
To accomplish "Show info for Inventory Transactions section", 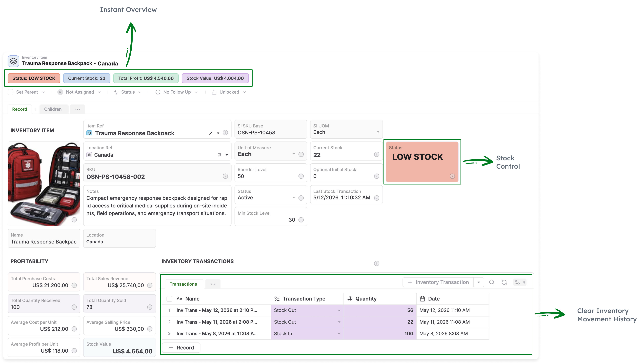I will point(377,263).
